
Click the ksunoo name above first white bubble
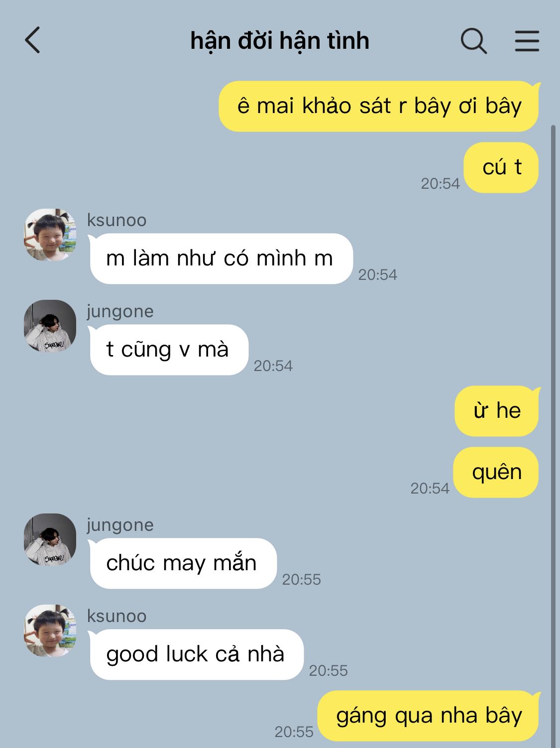tap(117, 220)
